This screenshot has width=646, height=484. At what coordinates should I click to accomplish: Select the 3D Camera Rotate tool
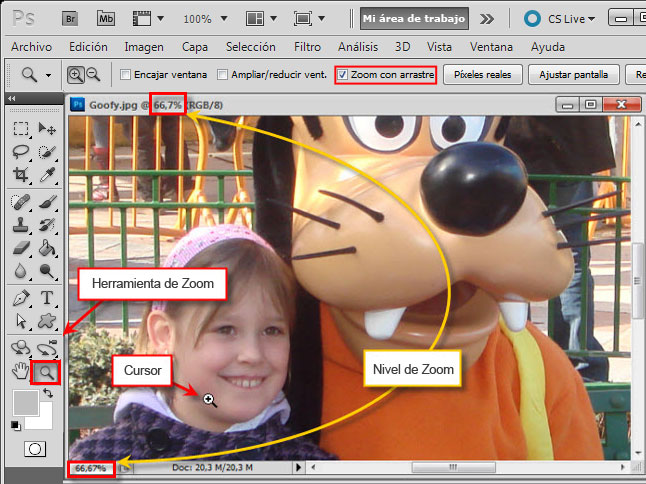[47, 348]
